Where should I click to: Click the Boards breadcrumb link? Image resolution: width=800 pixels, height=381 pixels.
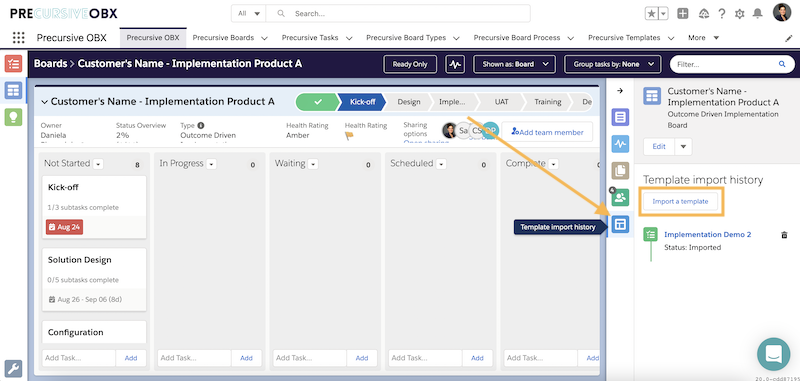tap(51, 64)
